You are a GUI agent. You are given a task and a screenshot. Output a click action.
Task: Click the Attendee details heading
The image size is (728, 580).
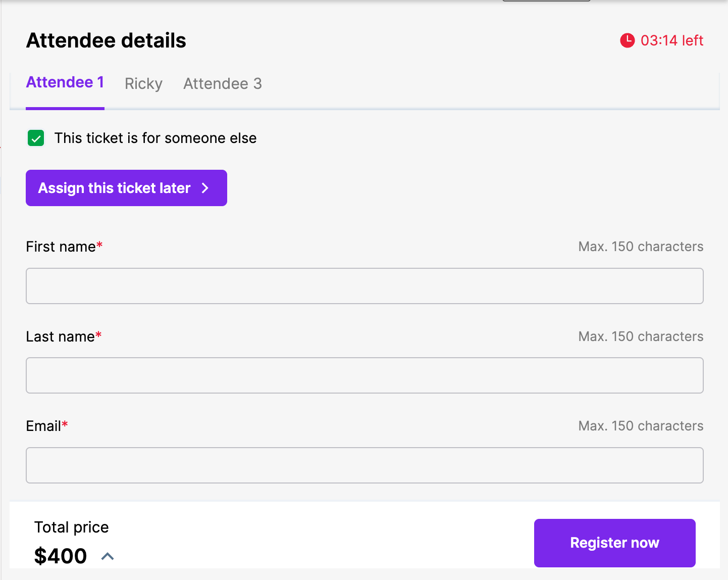pyautogui.click(x=106, y=40)
